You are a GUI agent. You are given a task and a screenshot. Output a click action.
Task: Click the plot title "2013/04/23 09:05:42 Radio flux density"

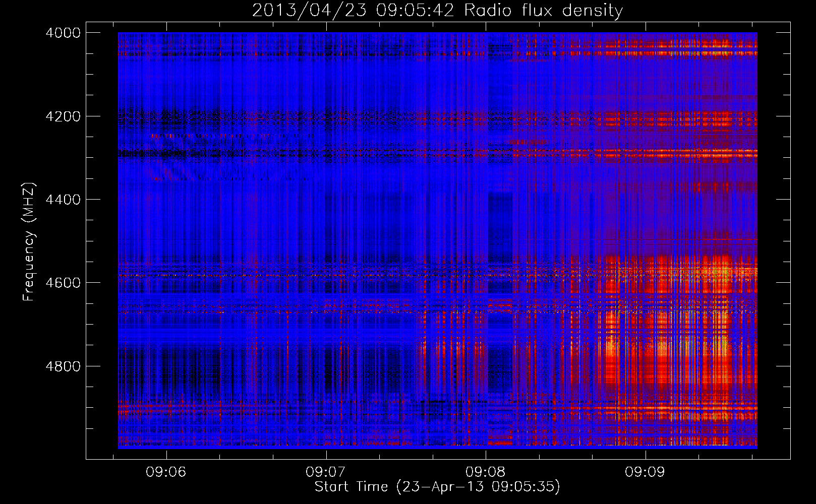(437, 11)
